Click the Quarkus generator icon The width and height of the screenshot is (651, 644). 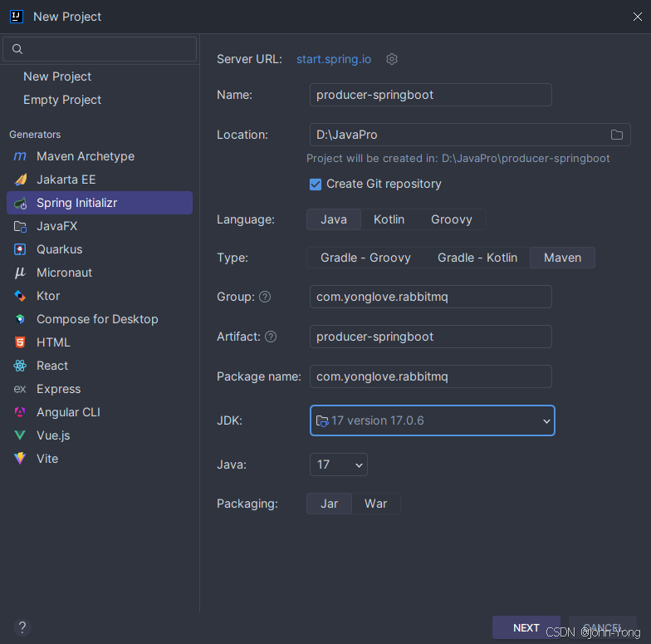pyautogui.click(x=20, y=249)
